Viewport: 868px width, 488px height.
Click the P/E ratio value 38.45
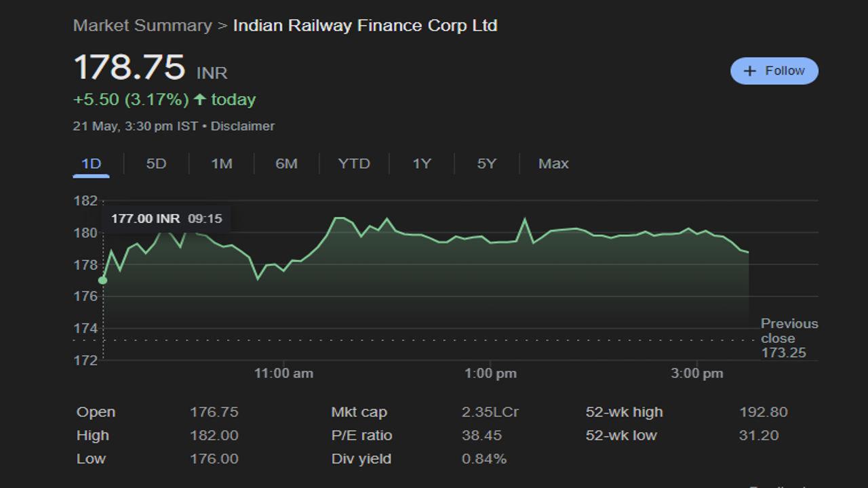point(482,435)
